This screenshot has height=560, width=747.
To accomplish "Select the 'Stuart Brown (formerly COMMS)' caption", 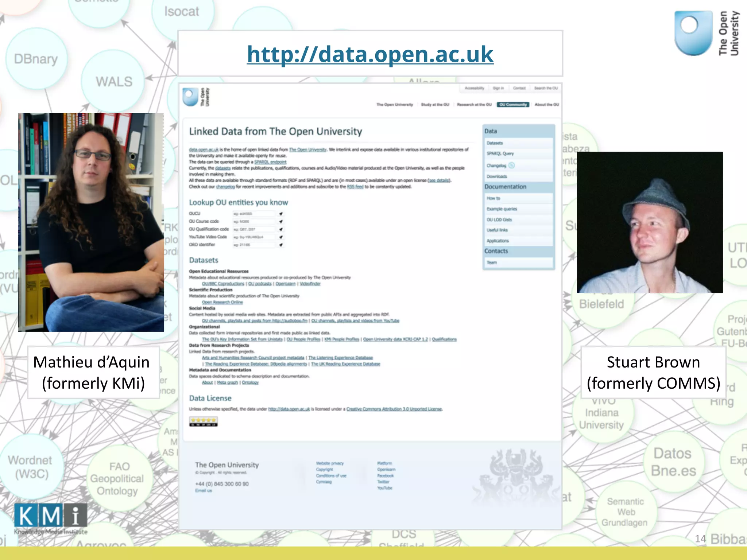I will [x=653, y=372].
